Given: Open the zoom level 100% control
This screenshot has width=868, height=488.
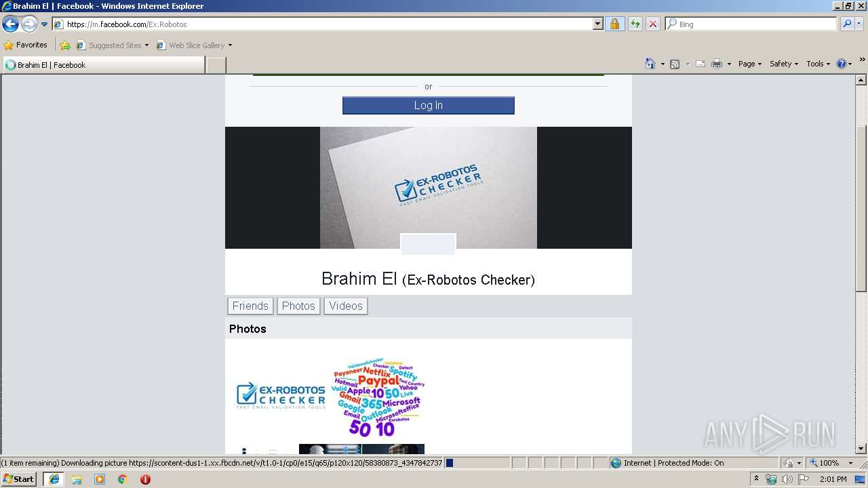Looking at the screenshot, I should (831, 463).
